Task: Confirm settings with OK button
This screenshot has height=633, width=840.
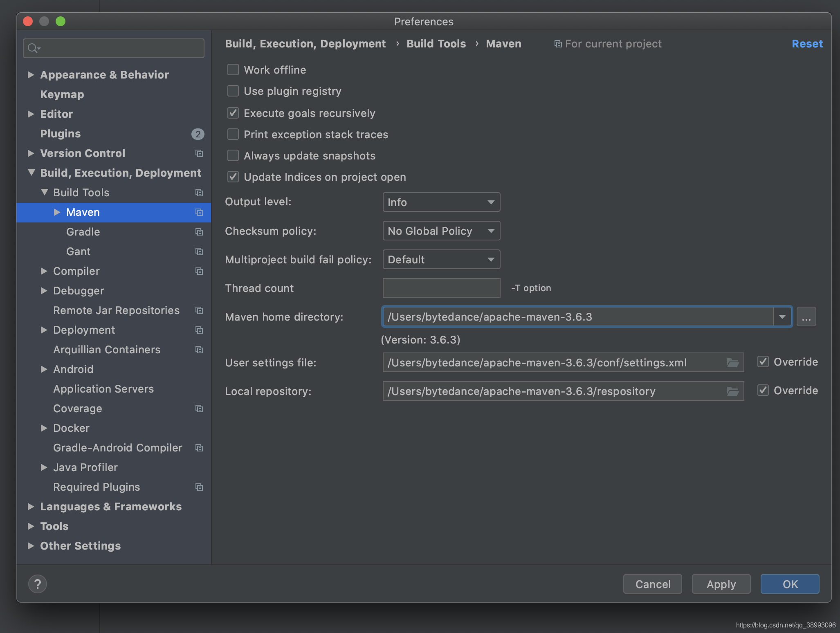Action: pyautogui.click(x=790, y=584)
